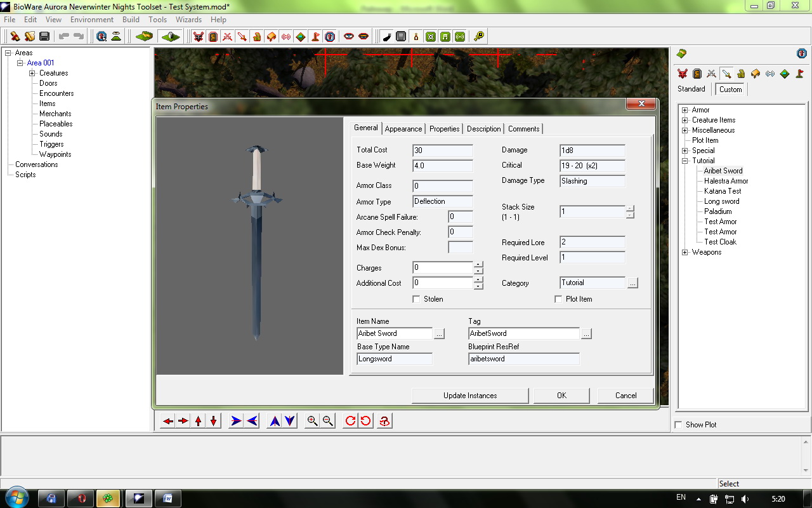Expand the Weapons category in palette
The height and width of the screenshot is (508, 812).
tap(685, 252)
